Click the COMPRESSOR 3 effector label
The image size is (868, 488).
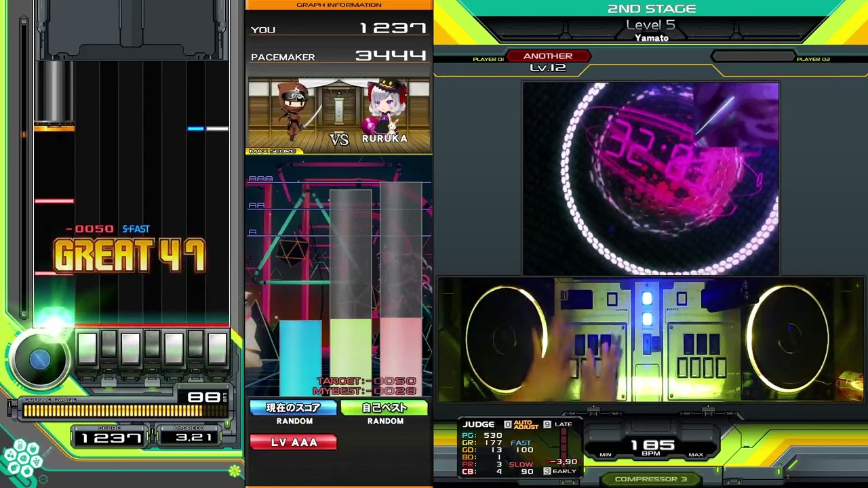coord(650,479)
